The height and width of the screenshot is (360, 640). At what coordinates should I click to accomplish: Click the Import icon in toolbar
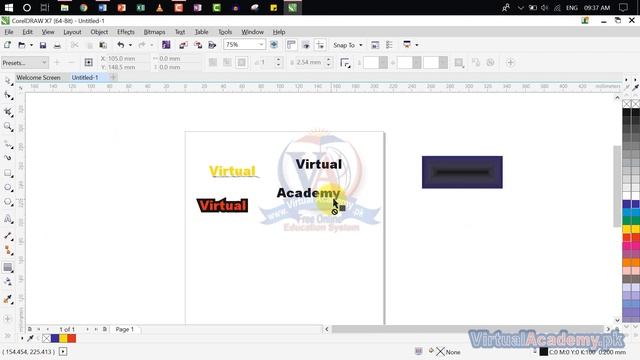coord(183,45)
